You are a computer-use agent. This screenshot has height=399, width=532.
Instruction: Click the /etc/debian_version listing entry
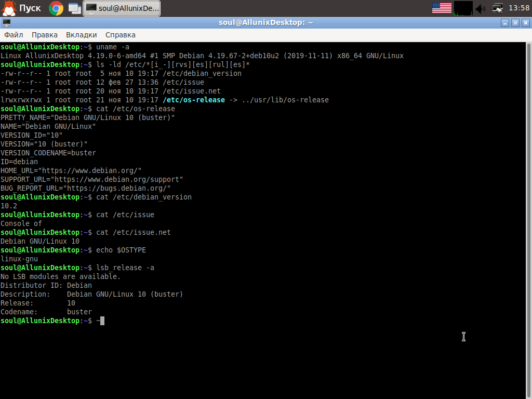point(202,73)
